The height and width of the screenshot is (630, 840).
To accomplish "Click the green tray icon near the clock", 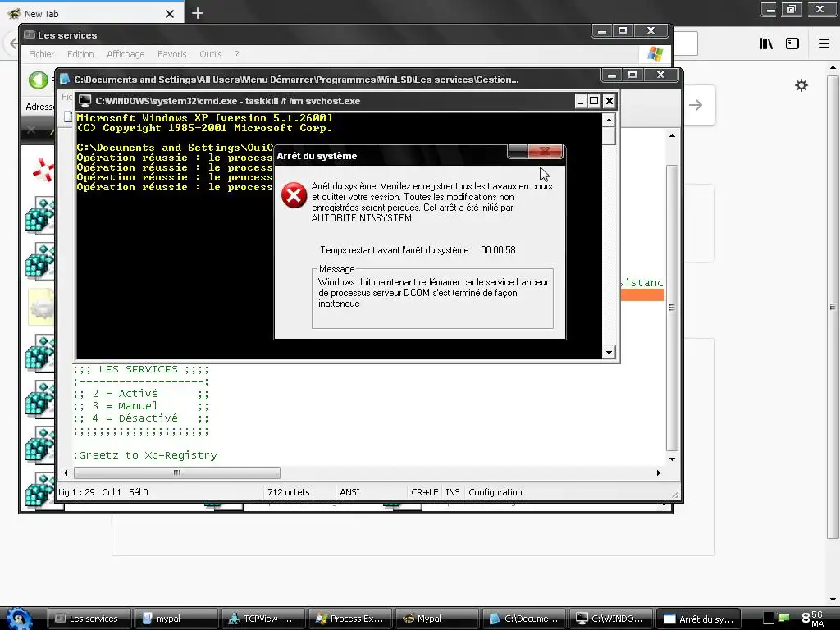I will point(783,618).
